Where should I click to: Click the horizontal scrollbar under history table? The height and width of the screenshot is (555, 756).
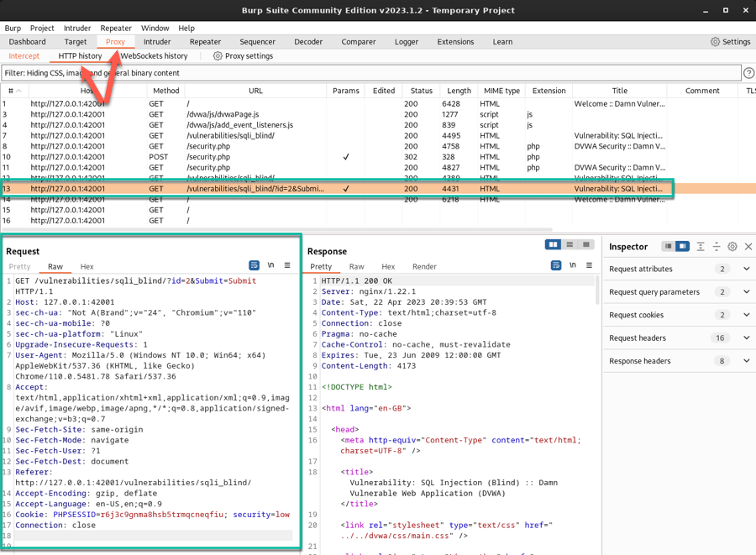(276, 229)
